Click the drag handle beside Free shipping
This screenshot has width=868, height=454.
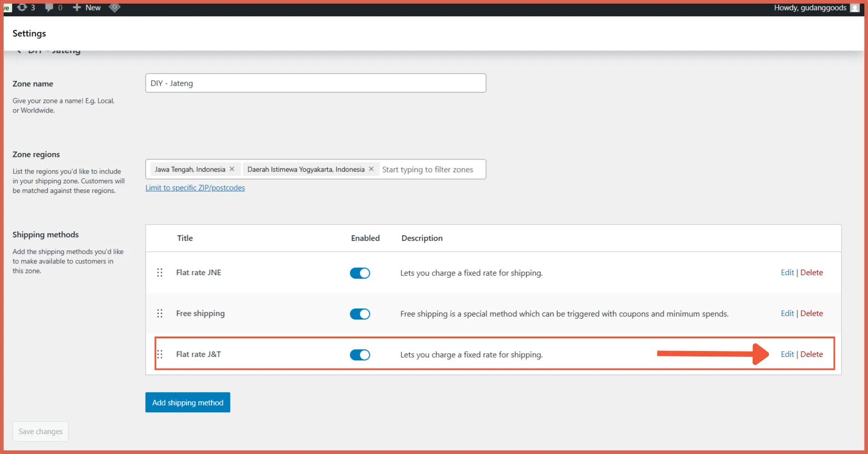tap(160, 314)
